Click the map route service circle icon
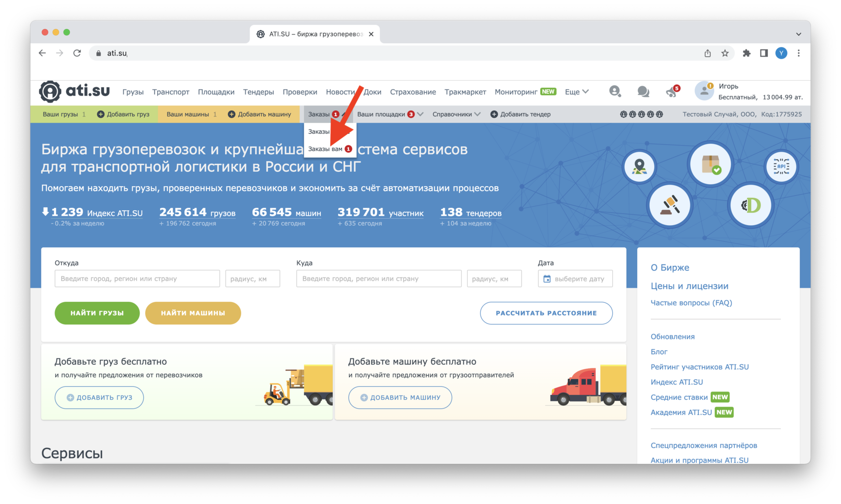The width and height of the screenshot is (841, 504). [x=639, y=166]
